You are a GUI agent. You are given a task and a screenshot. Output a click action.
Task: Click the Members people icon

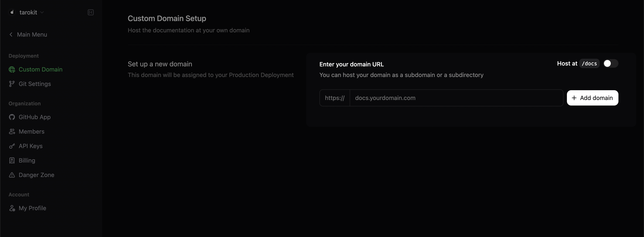point(12,132)
